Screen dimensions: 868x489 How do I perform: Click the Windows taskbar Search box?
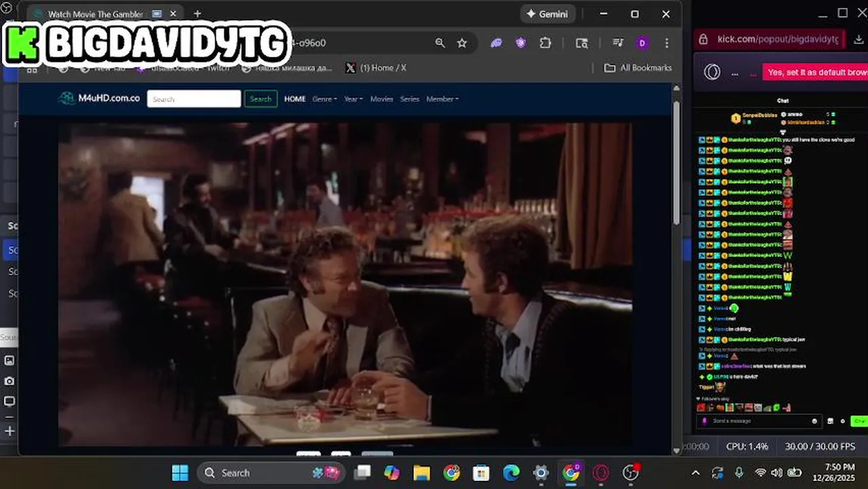click(x=271, y=473)
